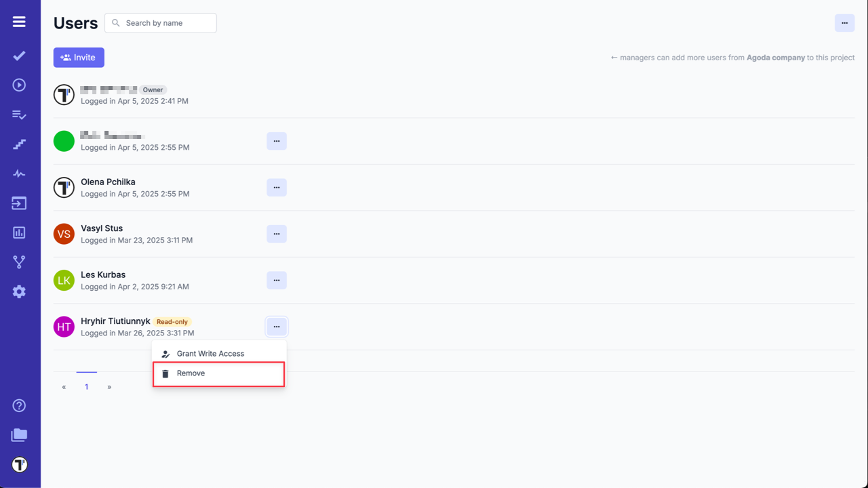Open the Settings gear in sidebar
The height and width of the screenshot is (488, 868).
19,291
